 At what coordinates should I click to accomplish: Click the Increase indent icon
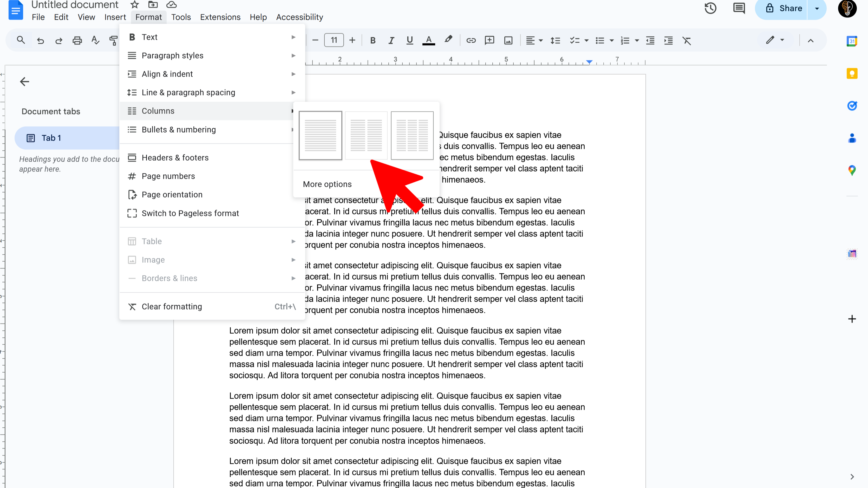669,41
